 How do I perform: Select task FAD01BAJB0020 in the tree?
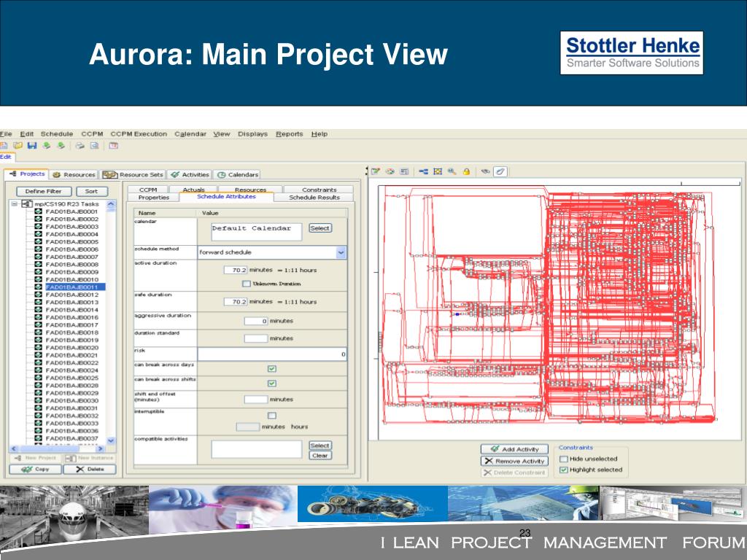pyautogui.click(x=72, y=348)
